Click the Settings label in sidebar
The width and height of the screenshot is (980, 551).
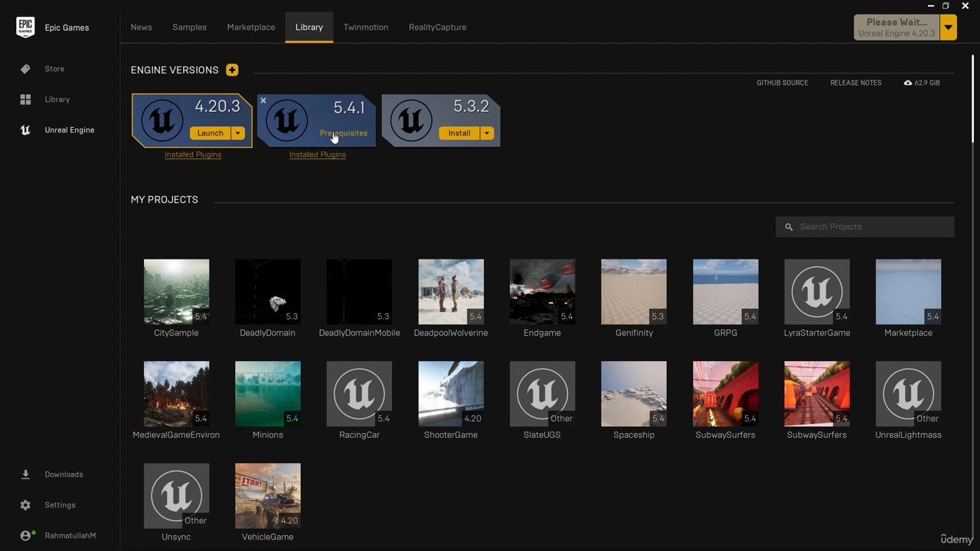(60, 505)
